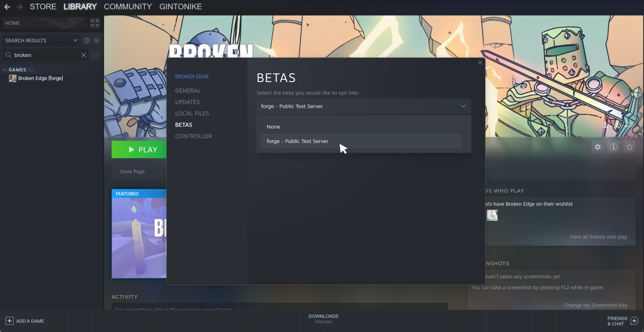The height and width of the screenshot is (332, 644).
Task: Click Add a Game label
Action: [x=30, y=321]
